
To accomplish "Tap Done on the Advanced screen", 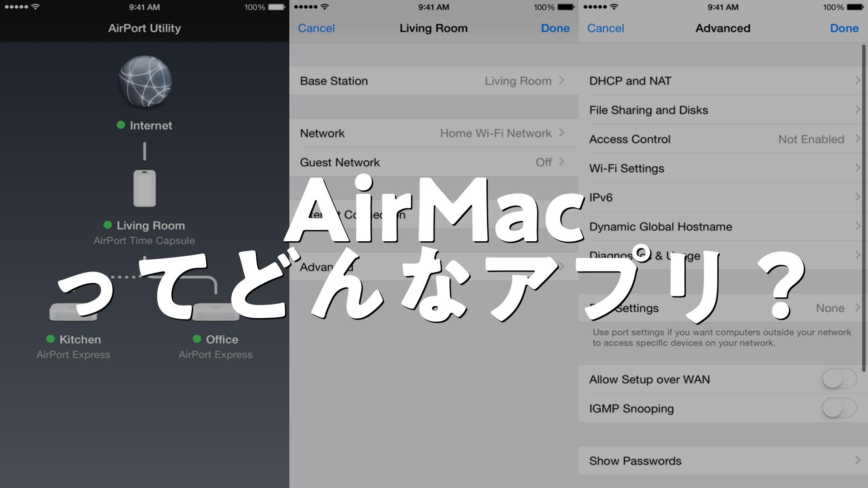I will (844, 28).
